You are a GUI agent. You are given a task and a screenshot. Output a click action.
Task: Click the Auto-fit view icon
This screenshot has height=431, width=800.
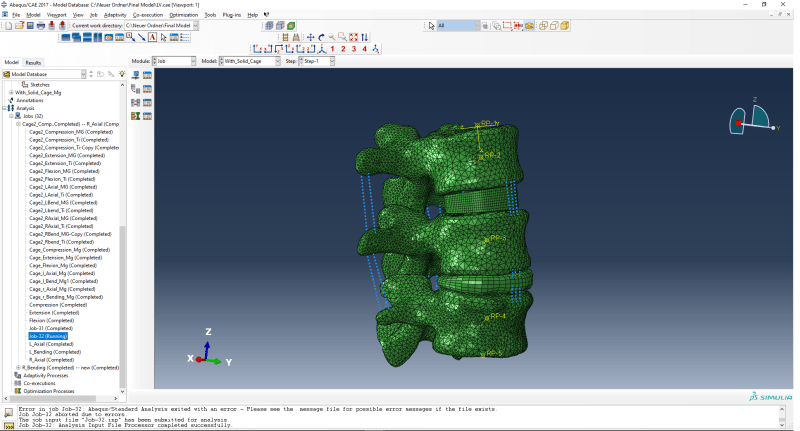click(x=354, y=37)
